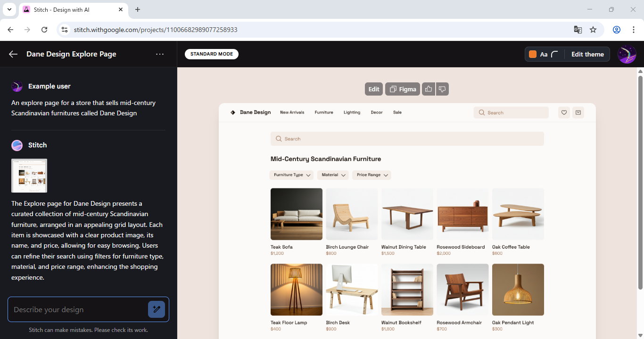Click the Oak Coffee Table image
The image size is (644, 339).
[x=518, y=214]
